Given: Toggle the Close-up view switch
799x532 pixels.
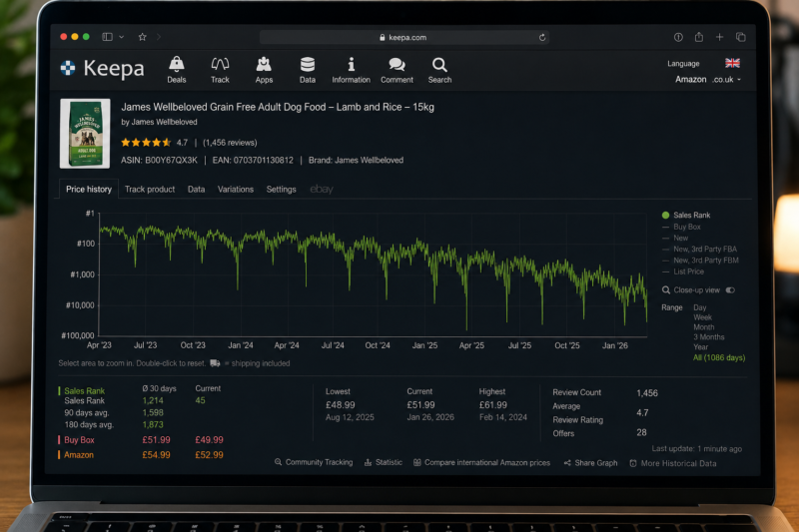Looking at the screenshot, I should [730, 290].
